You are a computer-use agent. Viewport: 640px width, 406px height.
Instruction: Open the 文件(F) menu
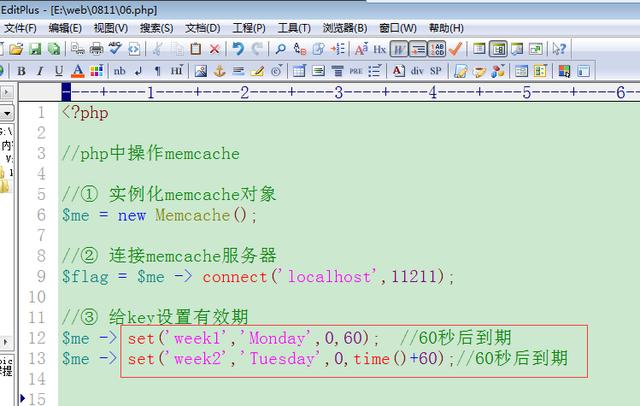coord(20,28)
